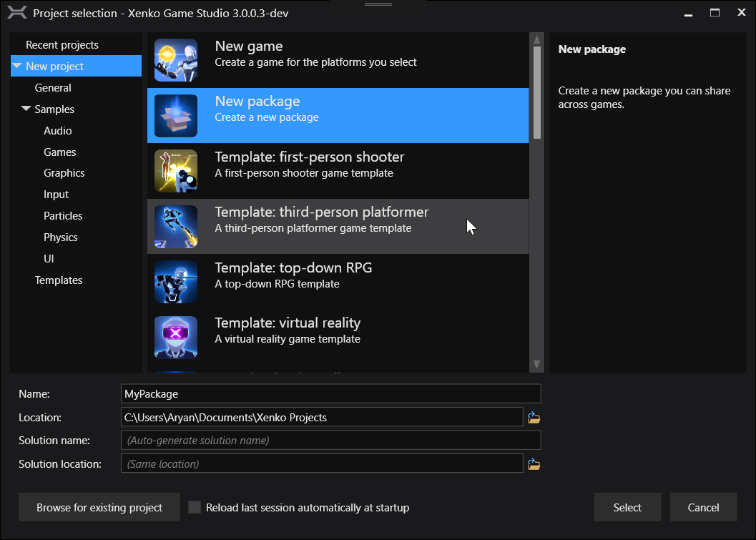
Task: Click the virtual reality template icon
Action: click(175, 338)
